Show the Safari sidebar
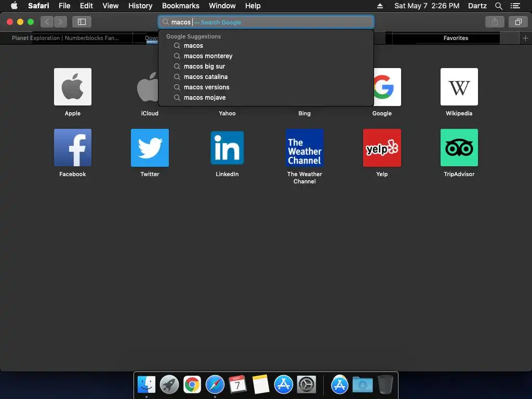The image size is (532, 399). coord(82,22)
